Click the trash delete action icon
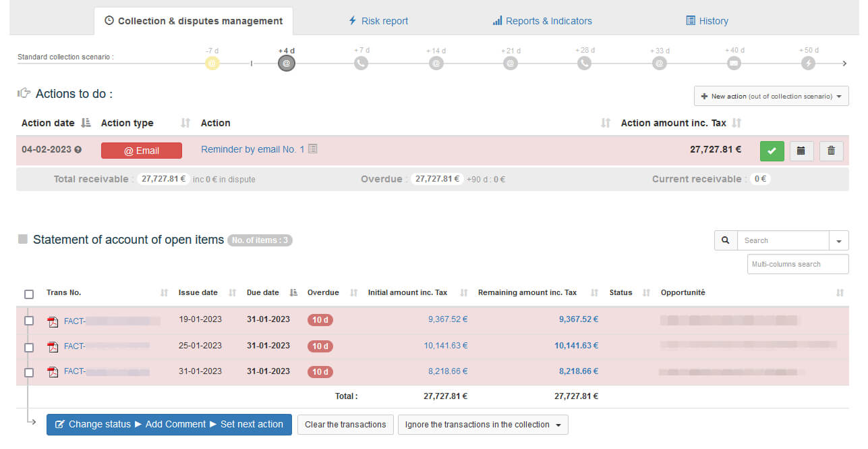This screenshot has width=868, height=449. (x=831, y=151)
